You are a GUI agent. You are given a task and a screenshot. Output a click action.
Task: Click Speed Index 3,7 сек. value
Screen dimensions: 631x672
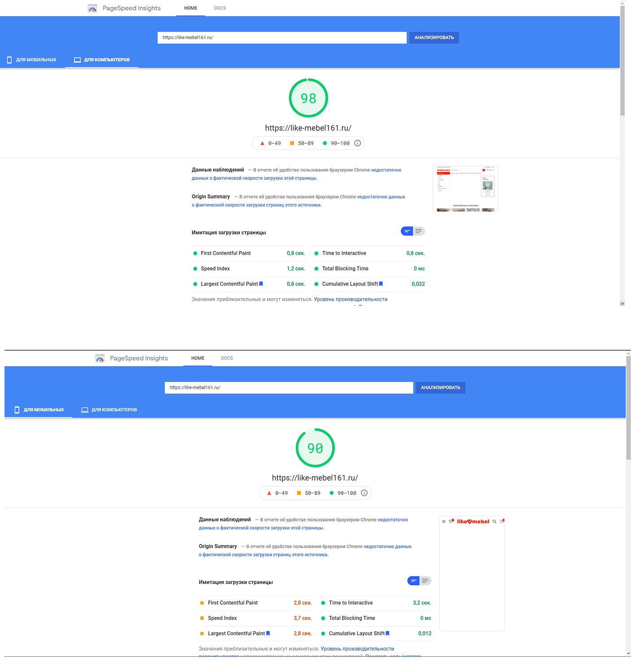(303, 618)
